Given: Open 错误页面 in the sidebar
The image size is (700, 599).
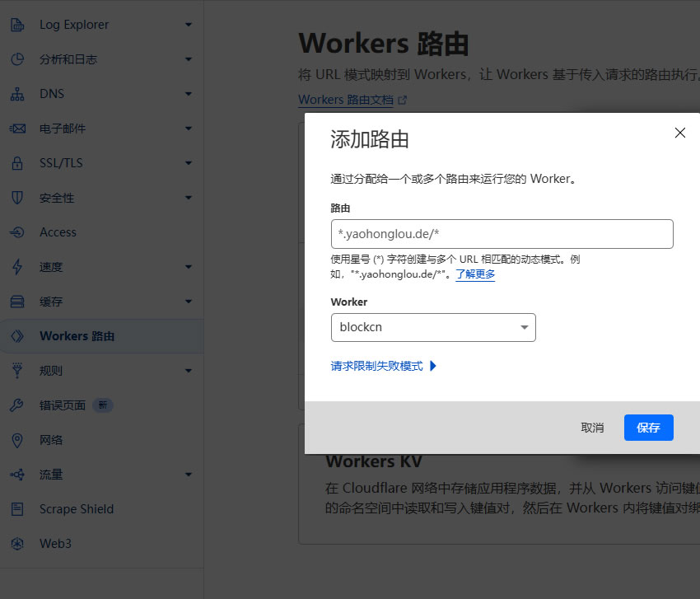Looking at the screenshot, I should coord(63,405).
